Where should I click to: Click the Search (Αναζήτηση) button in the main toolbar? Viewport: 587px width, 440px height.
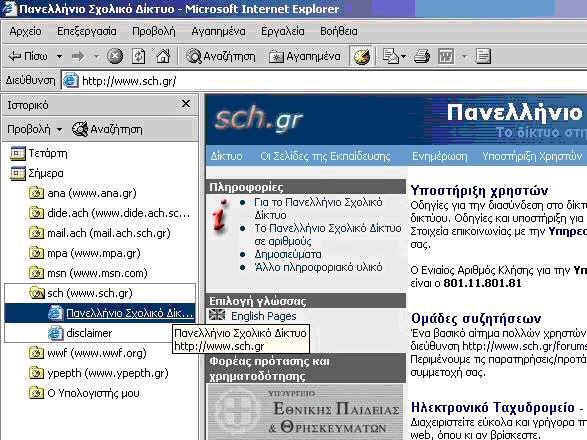click(221, 57)
